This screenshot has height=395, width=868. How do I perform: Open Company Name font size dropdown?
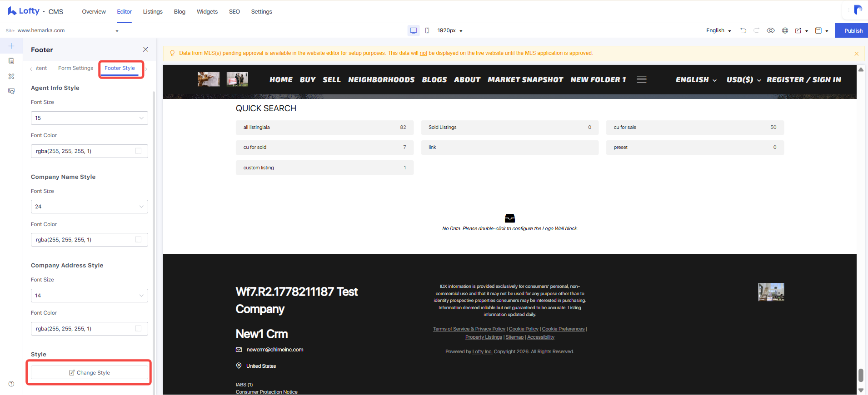pos(90,207)
